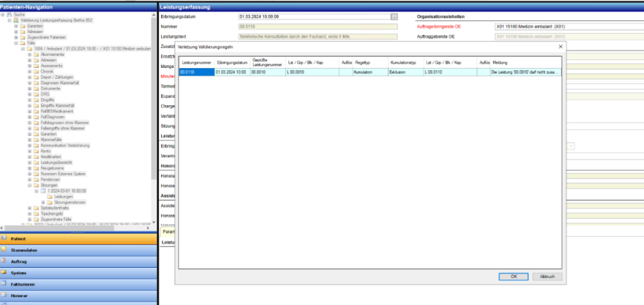Expand the Abonnemente folder

tap(29, 54)
